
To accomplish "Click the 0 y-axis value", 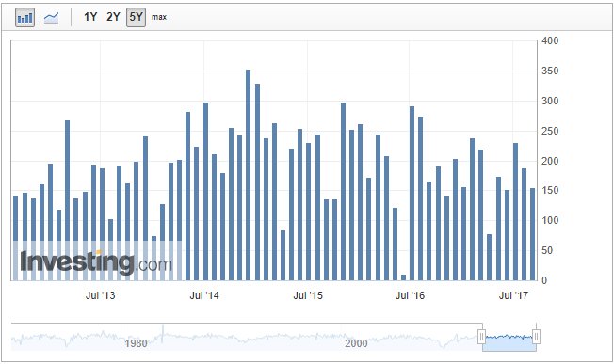I will (x=544, y=280).
